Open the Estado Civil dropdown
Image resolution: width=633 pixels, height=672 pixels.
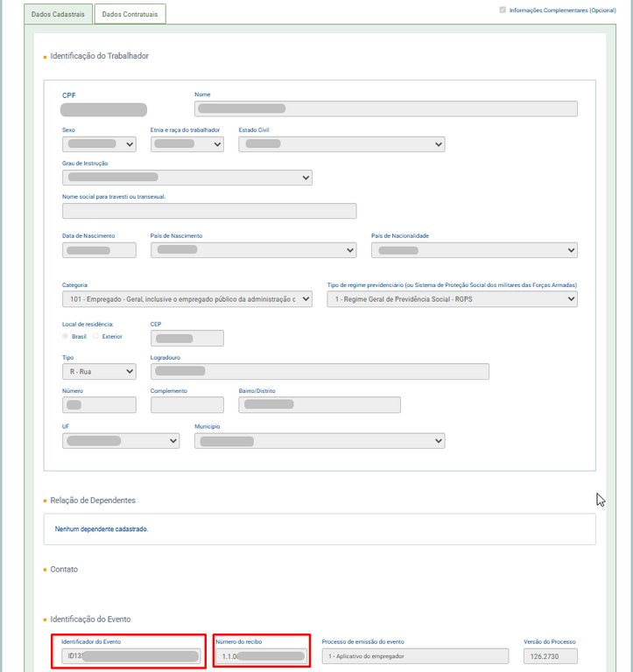tap(341, 144)
